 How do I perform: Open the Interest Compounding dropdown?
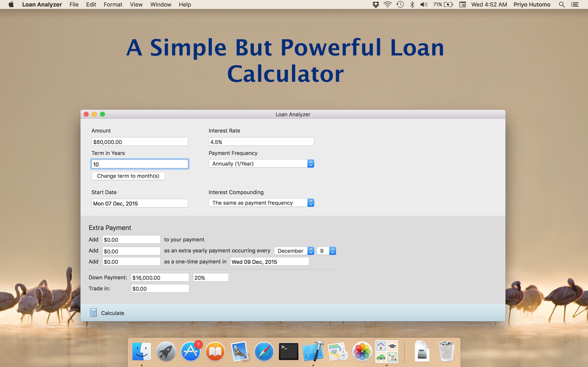point(261,203)
